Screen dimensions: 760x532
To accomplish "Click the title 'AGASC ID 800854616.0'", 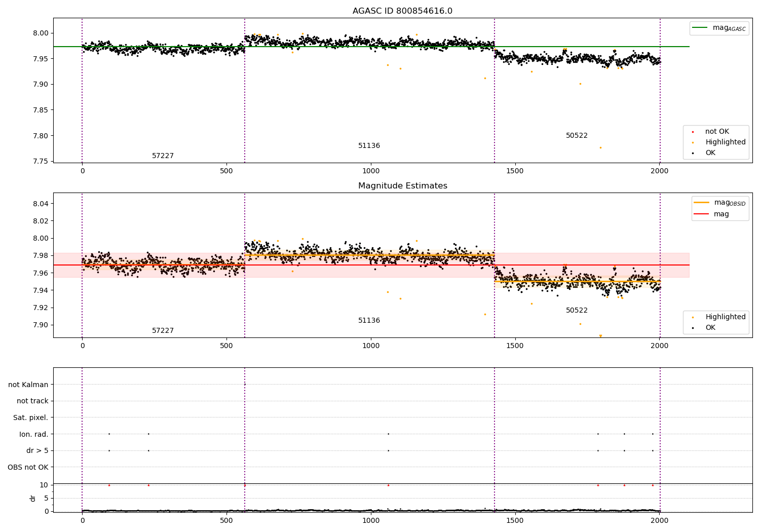I will click(402, 11).
